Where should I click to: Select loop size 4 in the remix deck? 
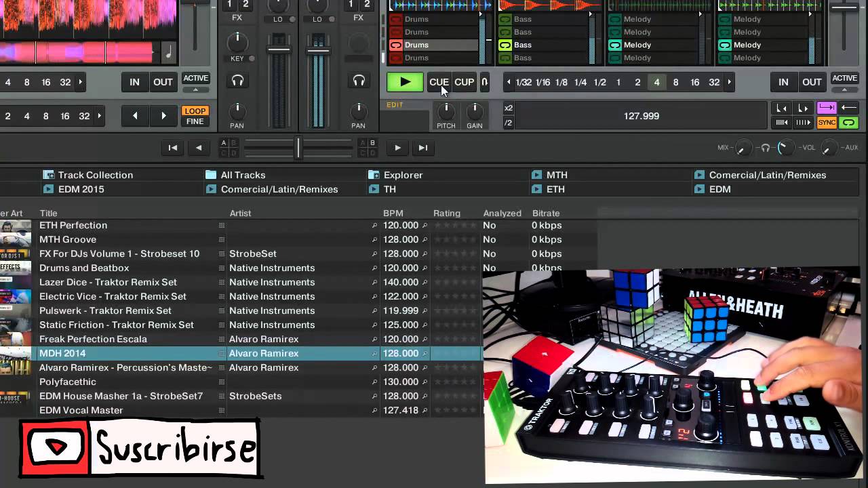point(656,82)
